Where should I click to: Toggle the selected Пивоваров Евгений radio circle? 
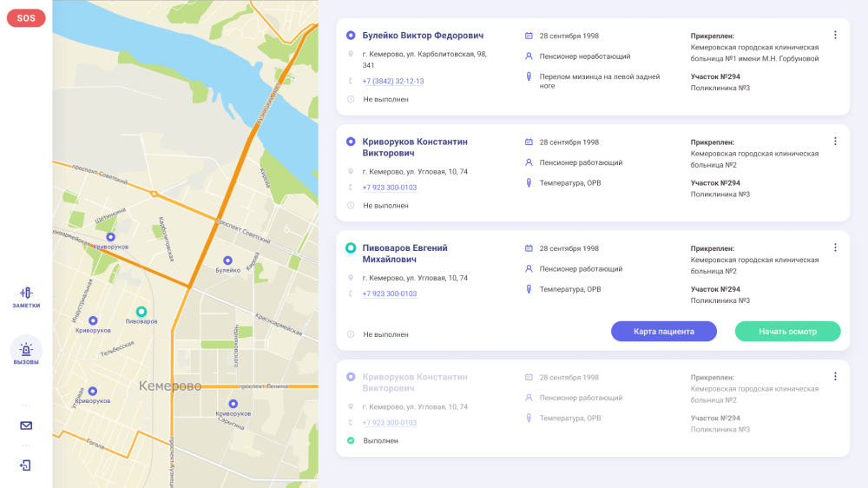351,248
